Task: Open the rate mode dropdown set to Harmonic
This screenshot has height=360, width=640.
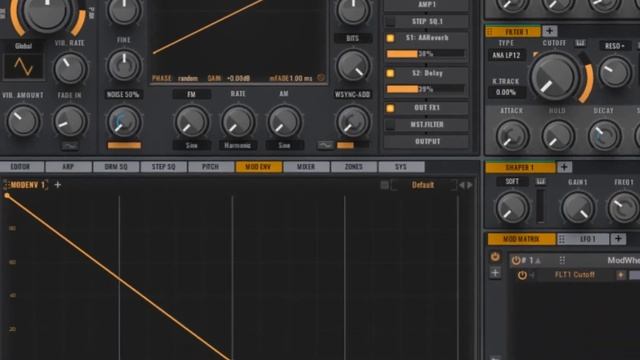Action: coord(238,145)
